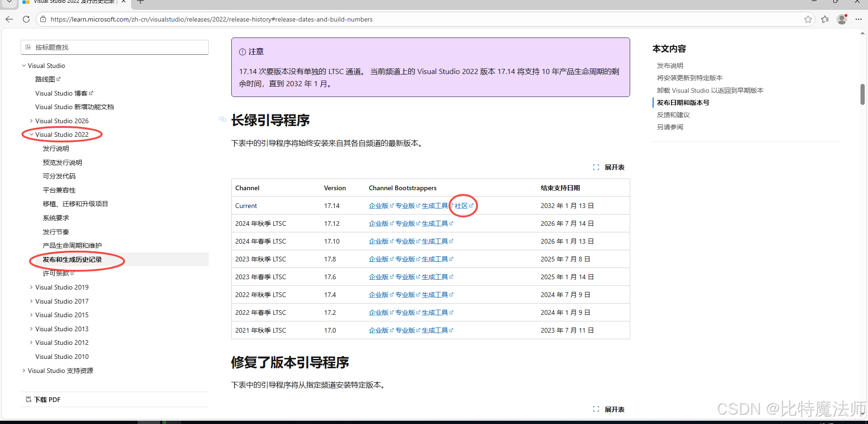Image resolution: width=868 pixels, height=424 pixels.
Task: Open the browser profile avatar
Action: (x=842, y=19)
